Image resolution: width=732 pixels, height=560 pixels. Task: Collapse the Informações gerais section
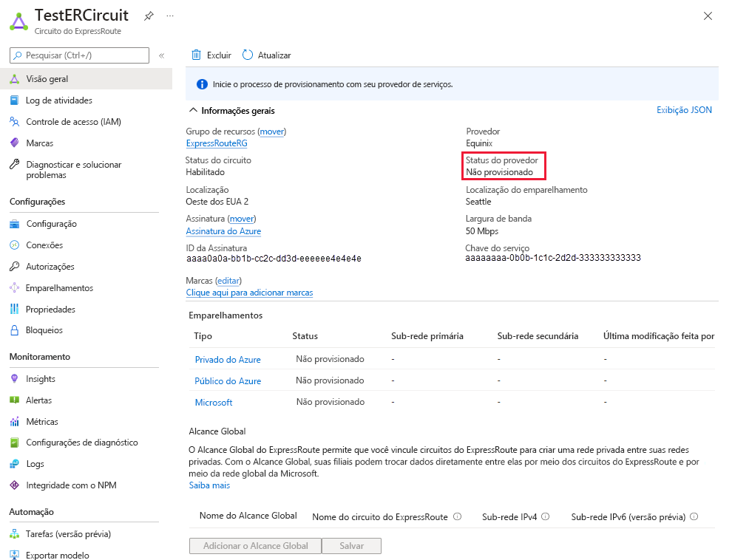coord(194,111)
